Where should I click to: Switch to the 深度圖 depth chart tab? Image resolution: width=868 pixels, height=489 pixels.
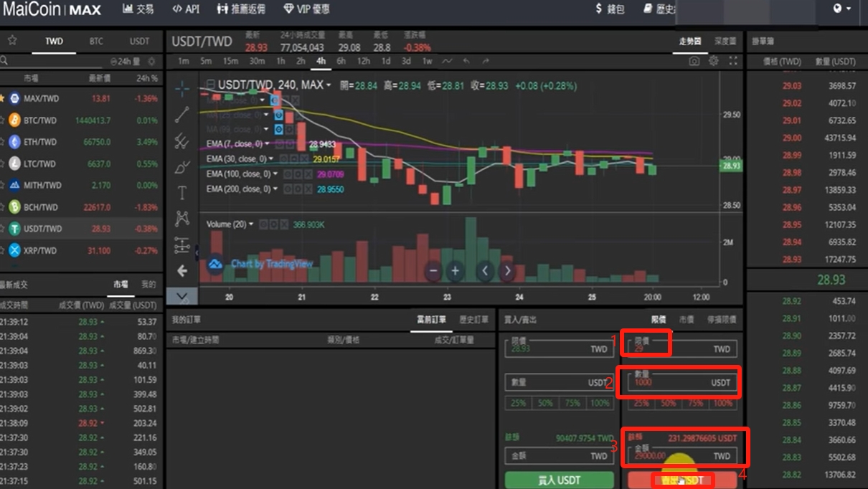pos(725,42)
